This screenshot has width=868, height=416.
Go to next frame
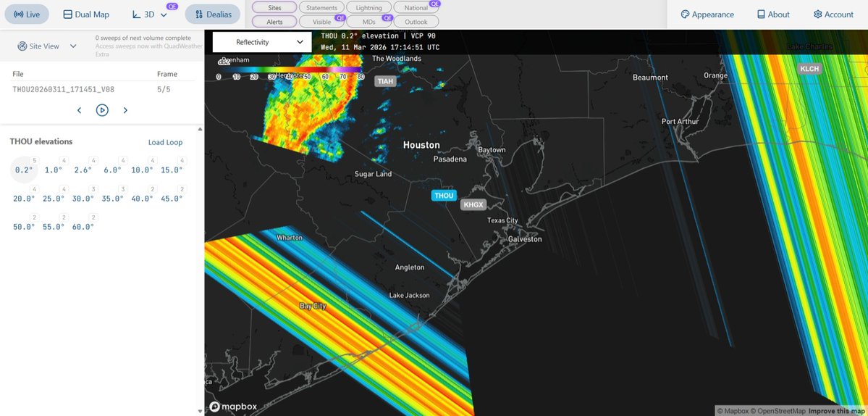(125, 110)
